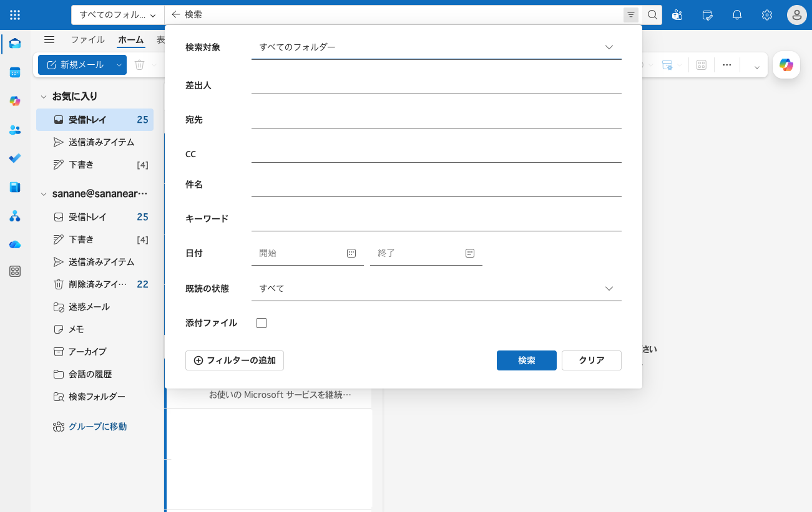Open 下書き under お気に入り
Viewport: 812px width, 512px height.
pos(95,165)
